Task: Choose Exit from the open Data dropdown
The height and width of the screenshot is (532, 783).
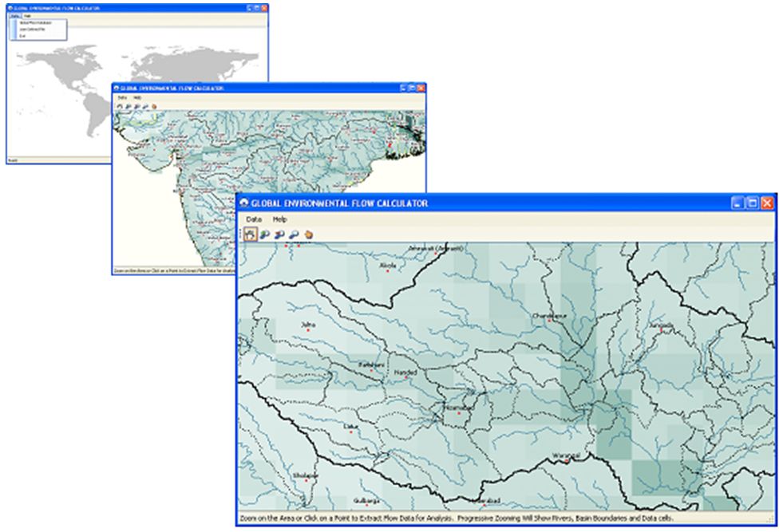Action: (23, 36)
